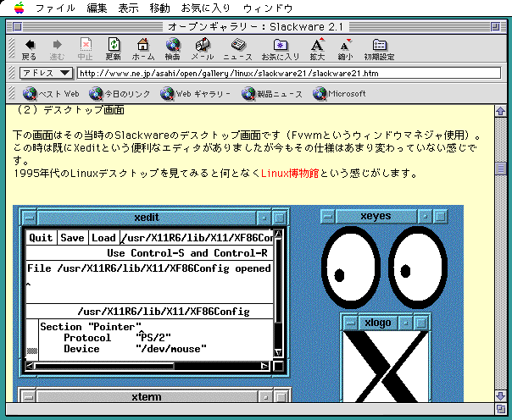Click the xedit window title bar
The height and width of the screenshot is (420, 512).
click(x=147, y=218)
